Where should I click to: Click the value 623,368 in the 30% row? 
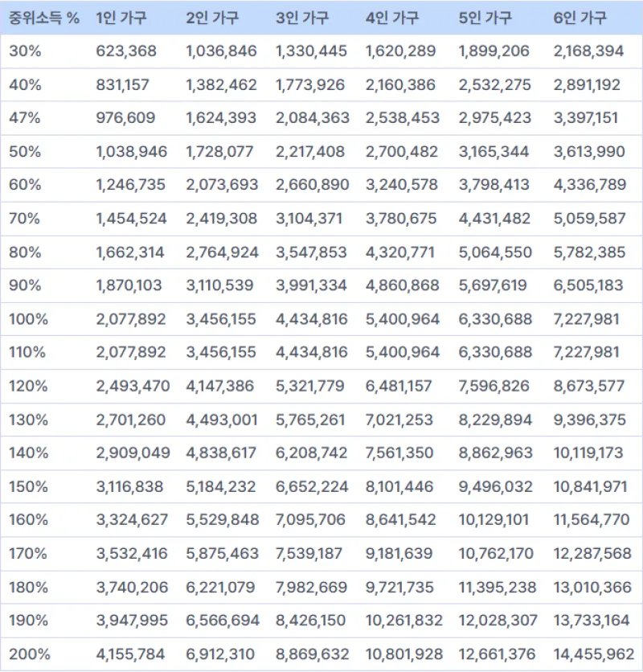pos(126,51)
